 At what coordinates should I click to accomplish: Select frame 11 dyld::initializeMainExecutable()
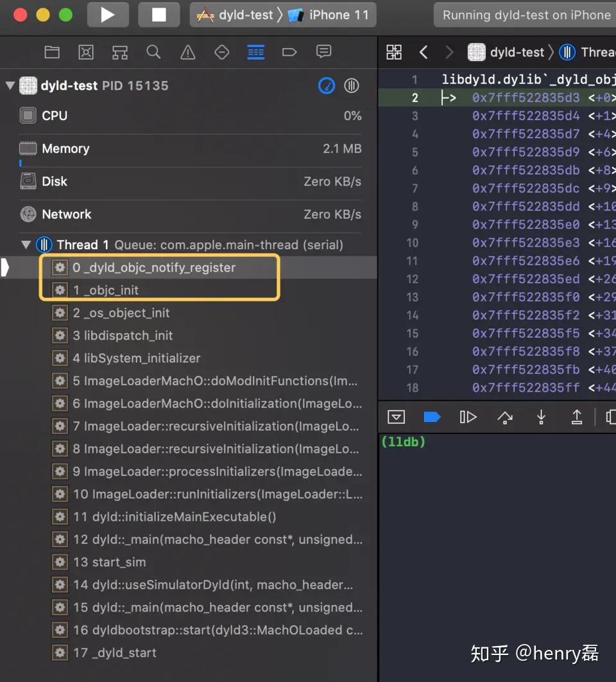174,517
